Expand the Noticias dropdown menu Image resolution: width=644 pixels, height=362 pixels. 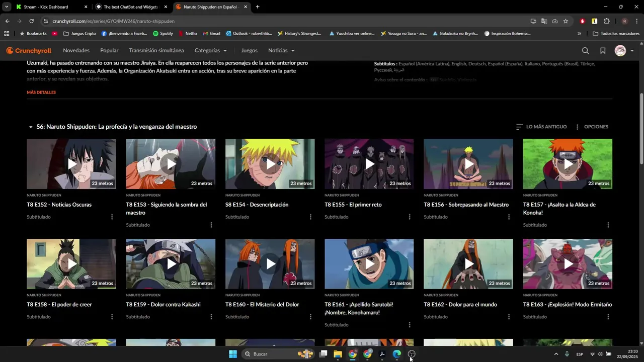[x=281, y=51]
